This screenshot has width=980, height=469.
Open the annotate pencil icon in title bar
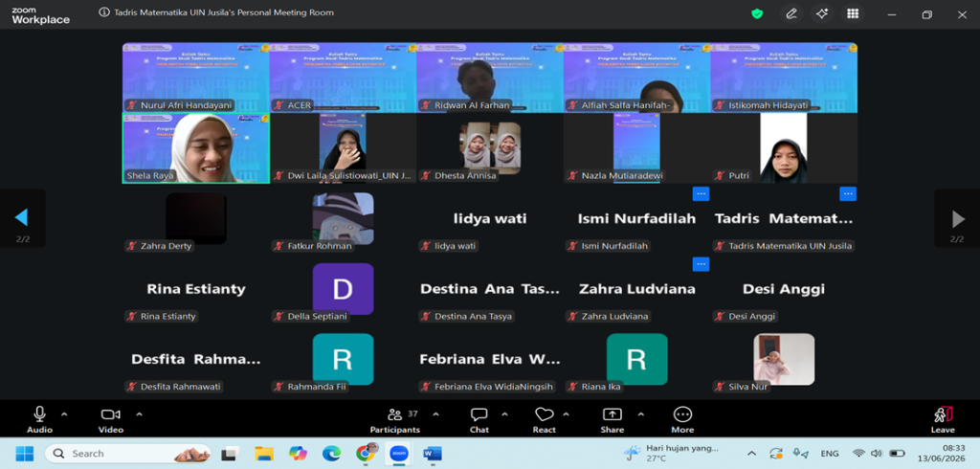[791, 13]
